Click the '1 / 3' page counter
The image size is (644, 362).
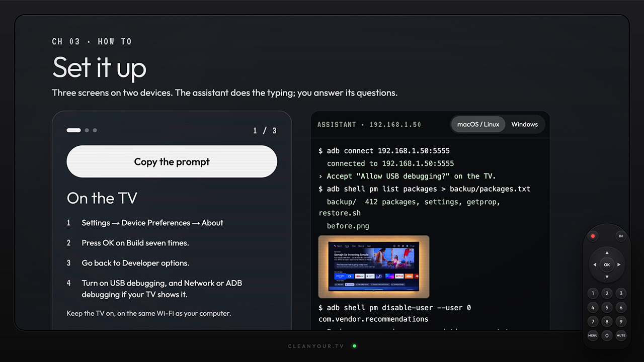(x=265, y=131)
